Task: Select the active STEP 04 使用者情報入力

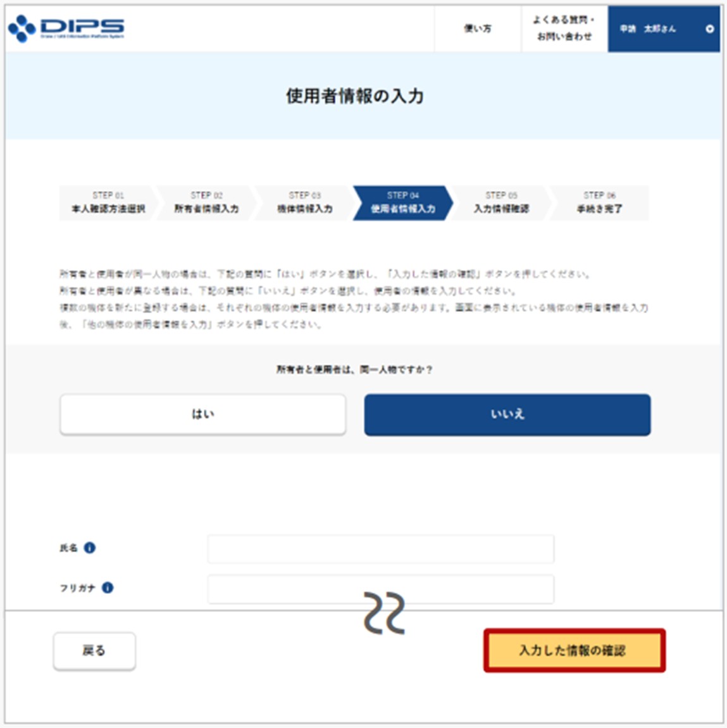Action: [x=403, y=203]
